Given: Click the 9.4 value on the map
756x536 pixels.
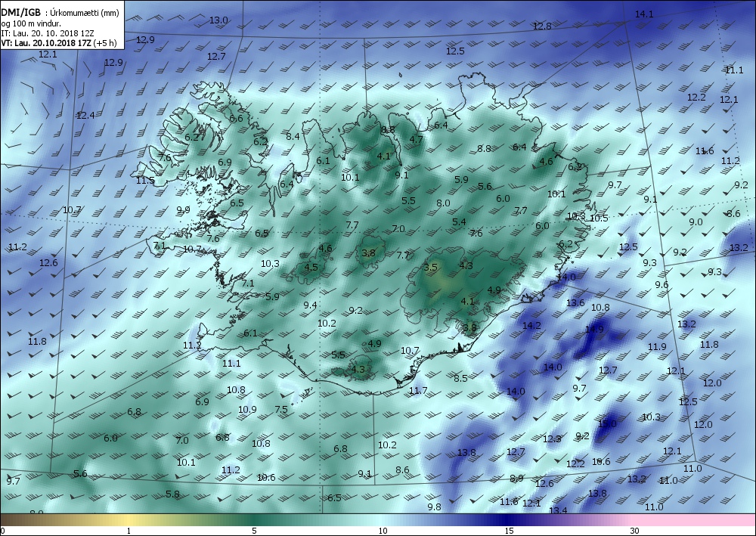Looking at the screenshot, I should click(310, 305).
